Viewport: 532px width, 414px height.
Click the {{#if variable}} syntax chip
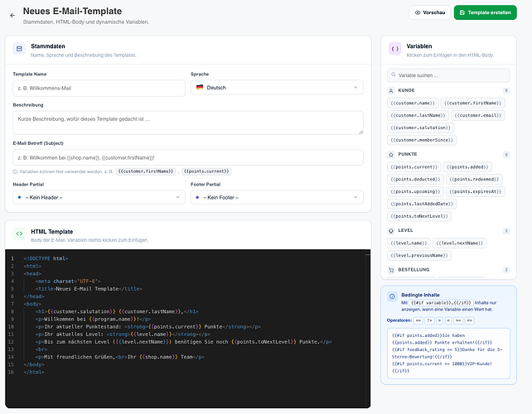tap(441, 303)
